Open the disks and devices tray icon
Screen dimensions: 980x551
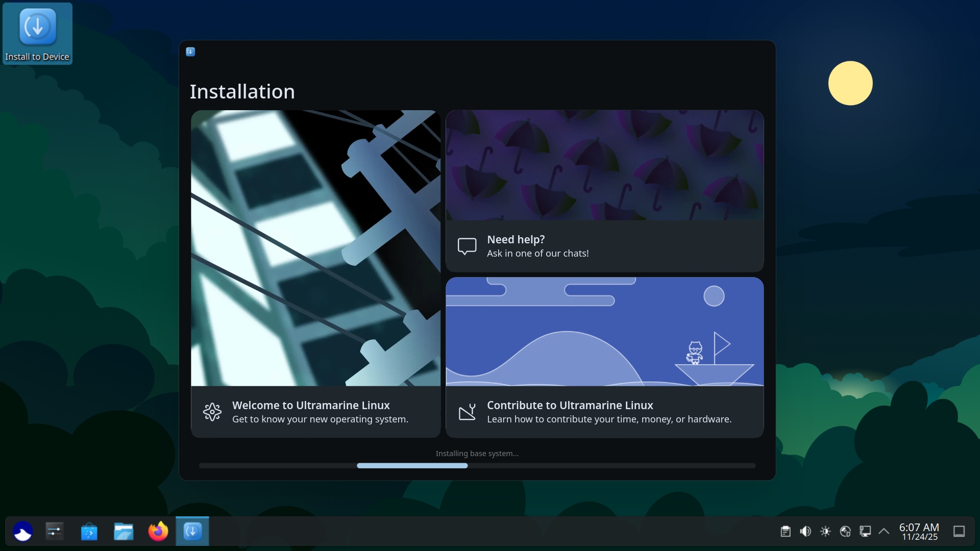[845, 532]
